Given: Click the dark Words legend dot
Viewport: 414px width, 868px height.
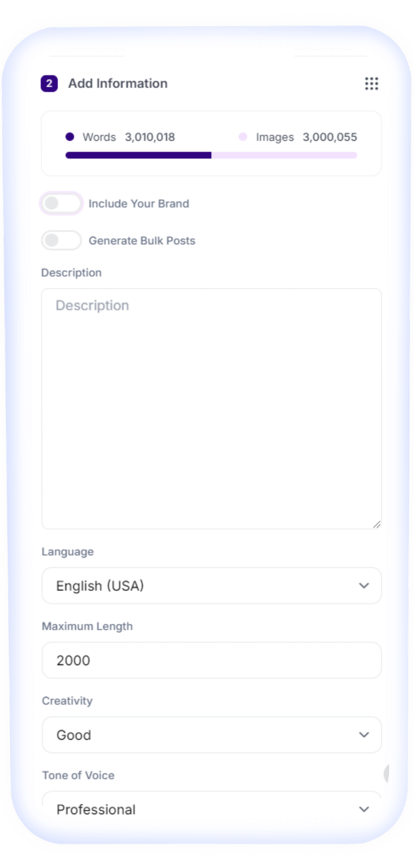Looking at the screenshot, I should [70, 137].
